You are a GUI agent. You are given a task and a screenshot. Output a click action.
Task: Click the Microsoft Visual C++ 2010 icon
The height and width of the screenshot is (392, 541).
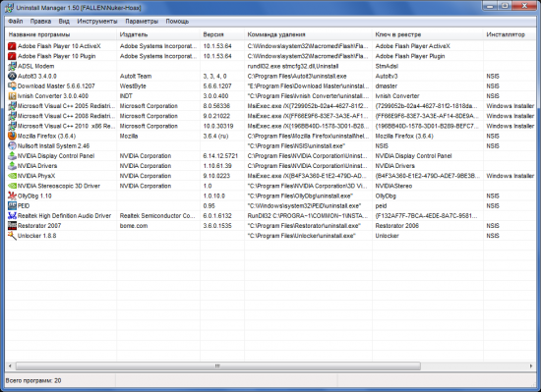(x=12, y=126)
